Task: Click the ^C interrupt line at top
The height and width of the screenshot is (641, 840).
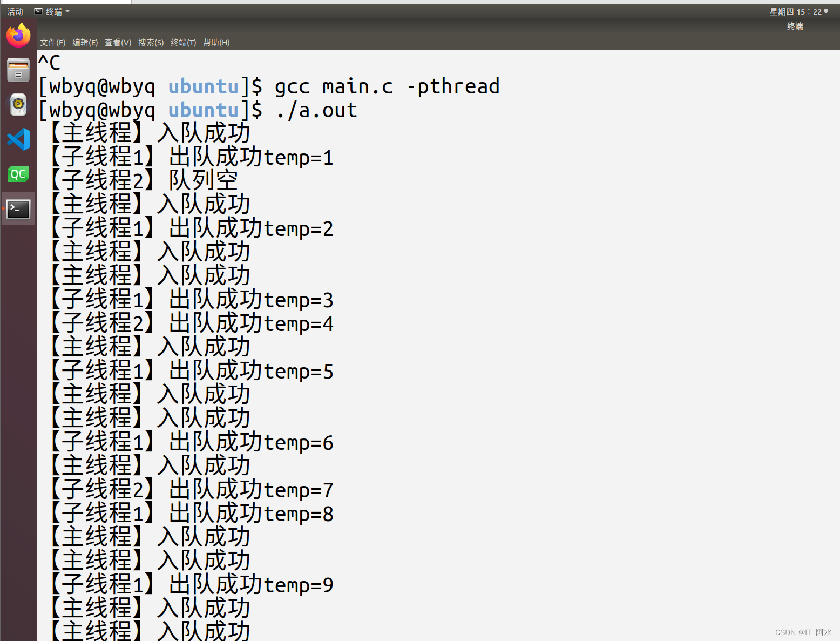Action: click(x=50, y=63)
